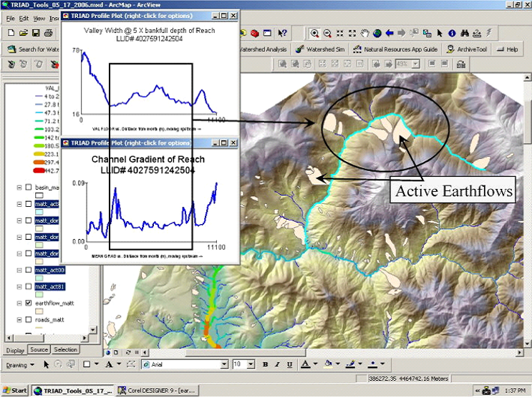Screen dimensions: 532x398
Task: Click the Hyperlink lightning bolt tool
Action: [x=489, y=33]
